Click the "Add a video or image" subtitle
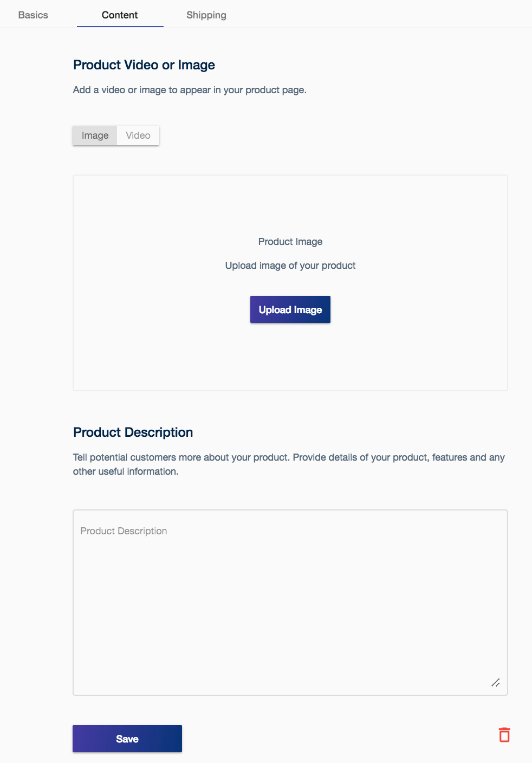This screenshot has width=532, height=763. coord(190,90)
